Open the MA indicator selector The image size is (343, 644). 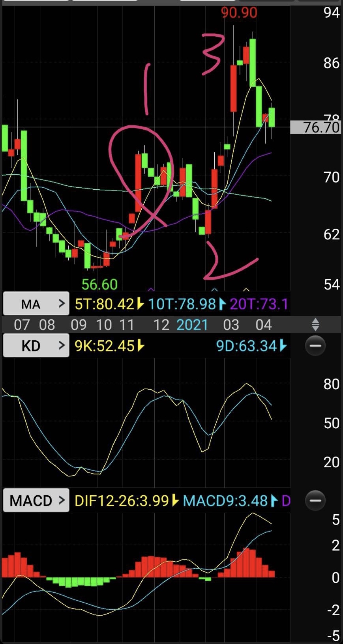tap(36, 304)
